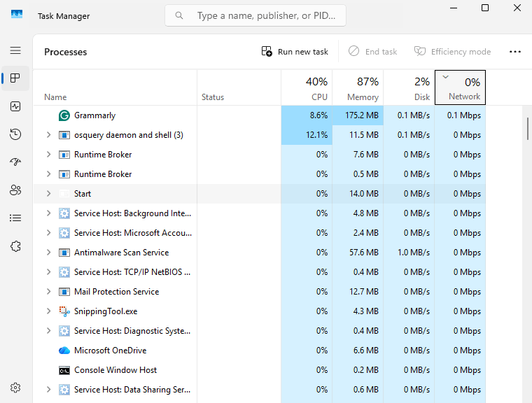Select the Grammarly process row

click(119, 115)
